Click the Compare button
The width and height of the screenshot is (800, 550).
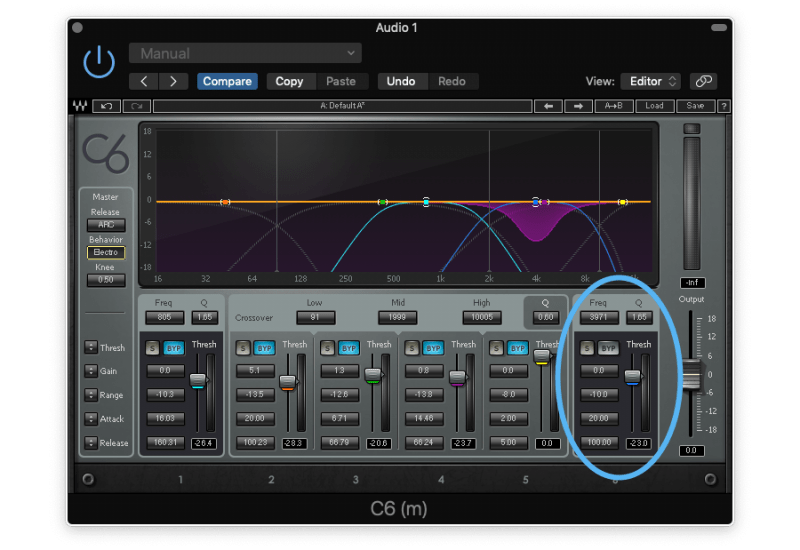tap(228, 82)
